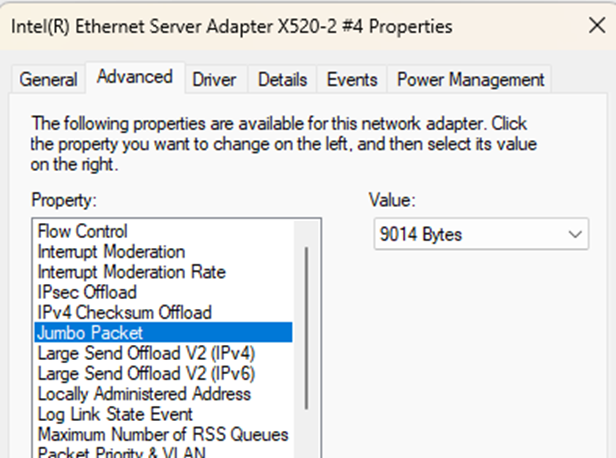Pick IPv4 Checksum Offload property

pos(124,313)
